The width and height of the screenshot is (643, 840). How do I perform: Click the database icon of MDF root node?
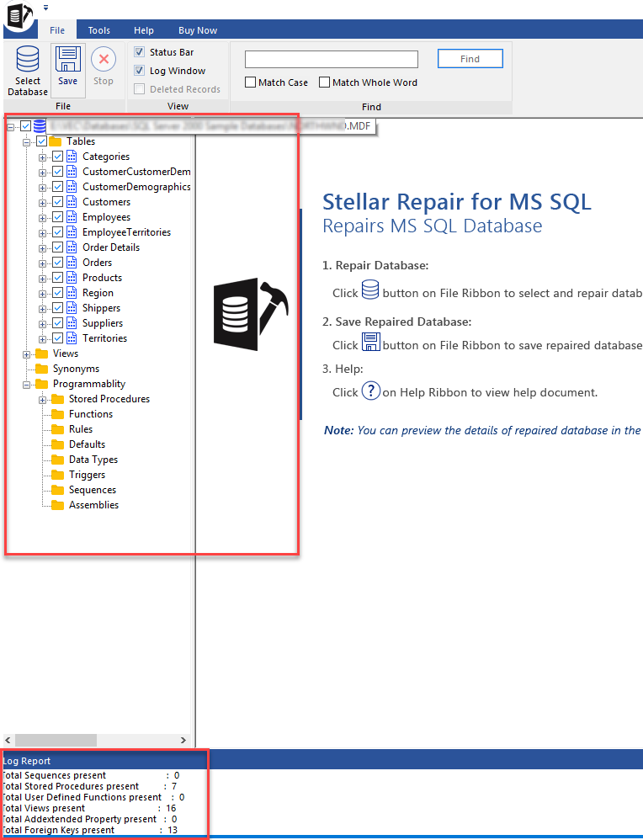(40, 126)
